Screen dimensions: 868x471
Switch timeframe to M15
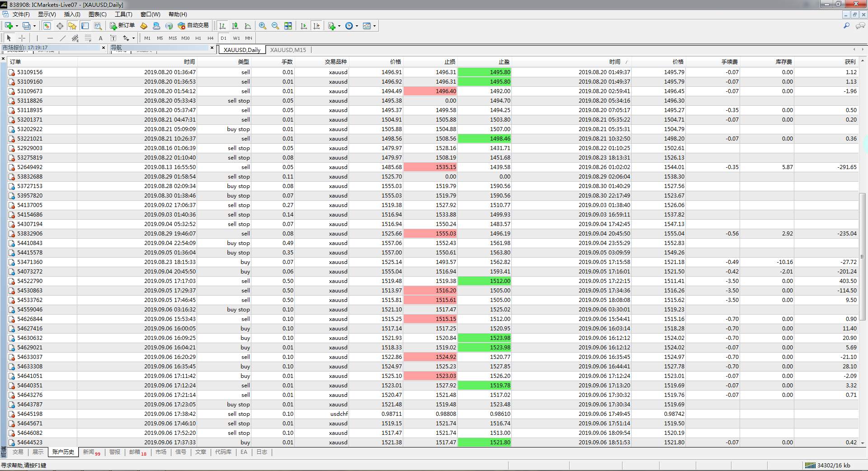[173, 38]
